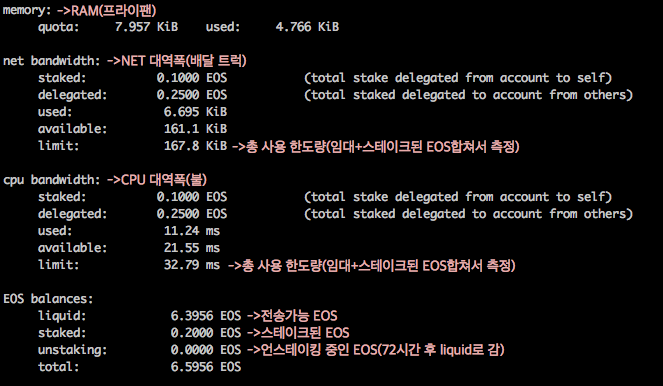Click cpu 'total staked delegated to account from others' note
Image resolution: width=663 pixels, height=386 pixels.
click(468, 214)
